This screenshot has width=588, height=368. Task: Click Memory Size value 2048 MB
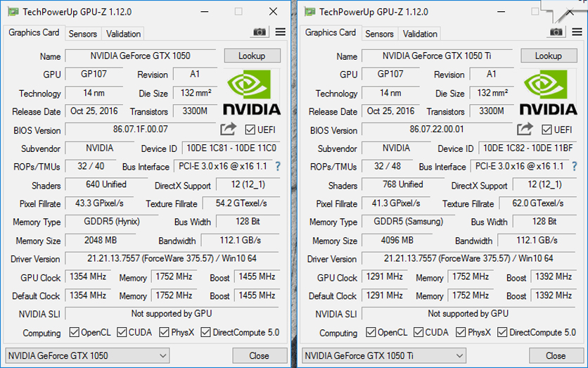point(101,240)
